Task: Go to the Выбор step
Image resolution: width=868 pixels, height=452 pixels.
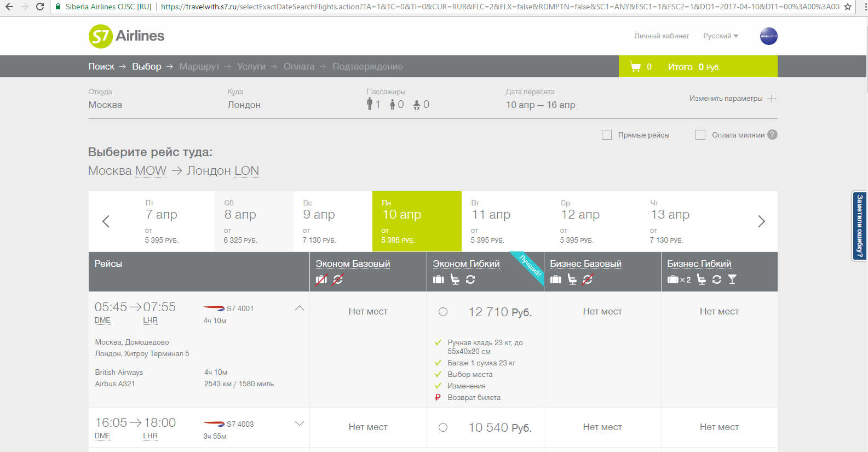Action: pyautogui.click(x=147, y=66)
